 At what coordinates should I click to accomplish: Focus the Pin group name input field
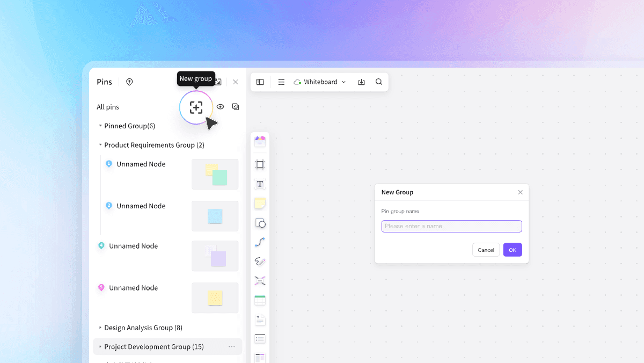tap(451, 226)
